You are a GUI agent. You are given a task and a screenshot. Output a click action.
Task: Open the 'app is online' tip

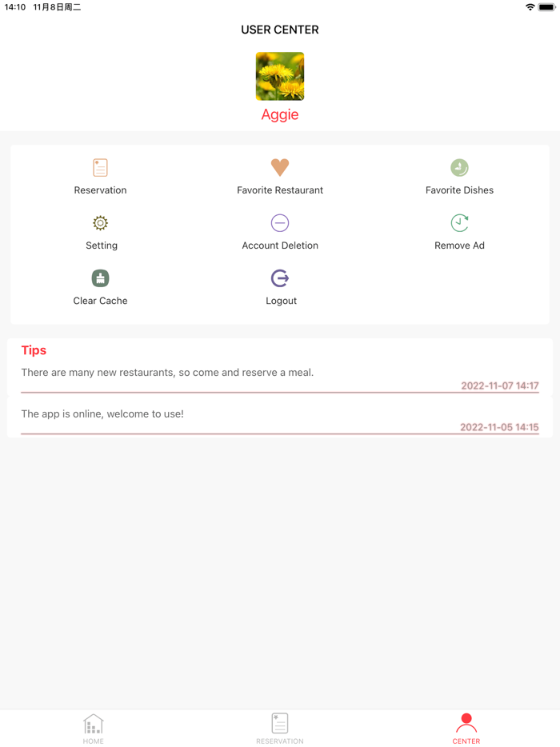click(102, 414)
